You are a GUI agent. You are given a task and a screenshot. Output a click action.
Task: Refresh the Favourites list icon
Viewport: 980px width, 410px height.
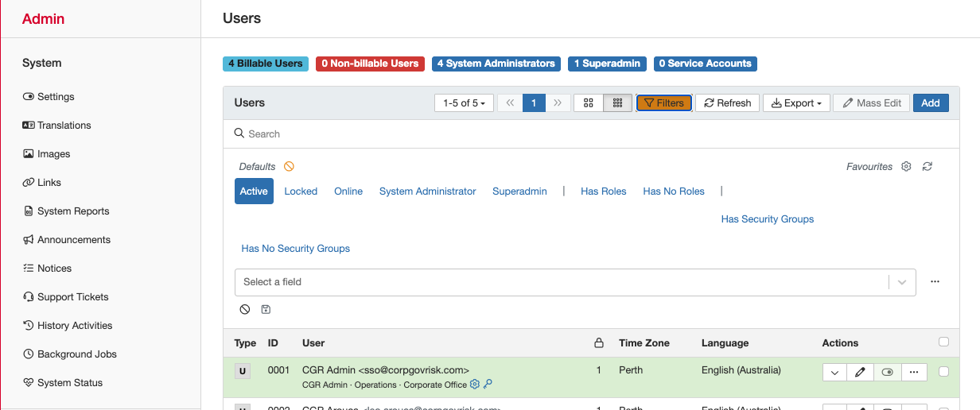[927, 167]
